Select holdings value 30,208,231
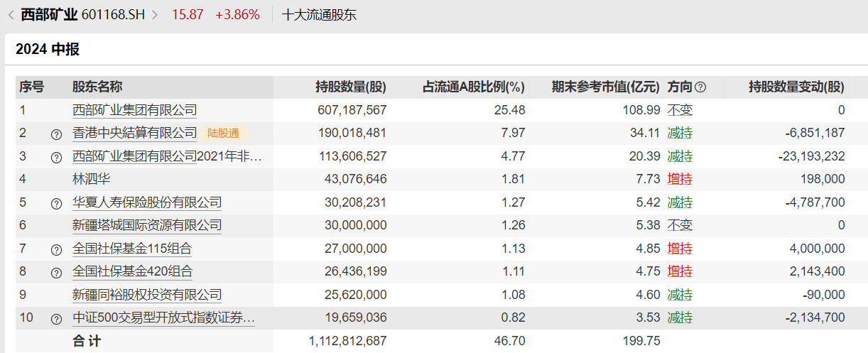Image resolution: width=868 pixels, height=353 pixels. tap(356, 202)
